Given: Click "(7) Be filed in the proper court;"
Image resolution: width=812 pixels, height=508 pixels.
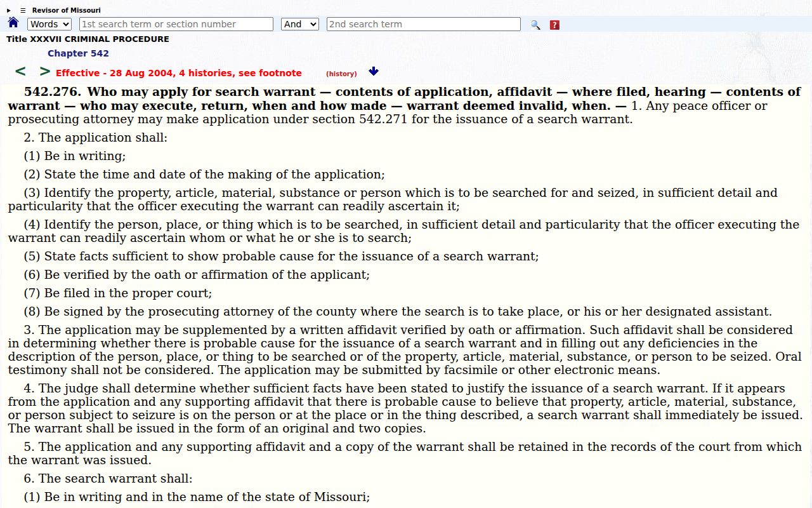Looking at the screenshot, I should 118,293.
